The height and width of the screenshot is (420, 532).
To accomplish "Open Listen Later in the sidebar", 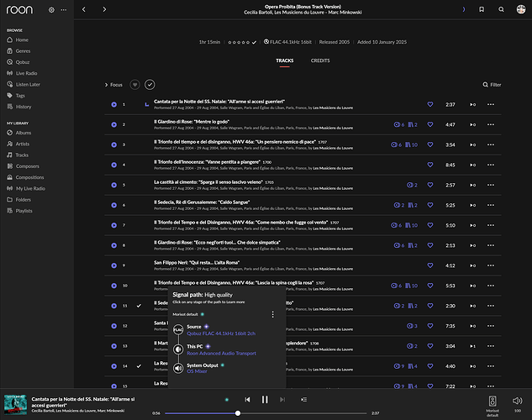I will (x=24, y=84).
